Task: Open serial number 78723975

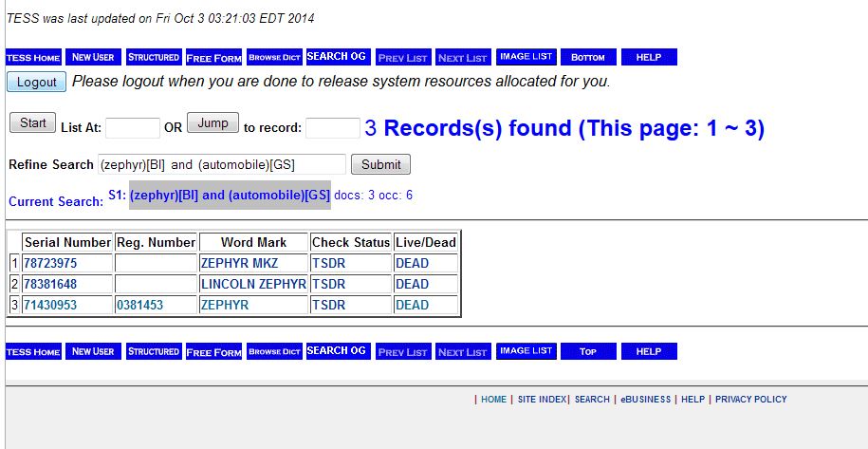Action: pyautogui.click(x=50, y=263)
